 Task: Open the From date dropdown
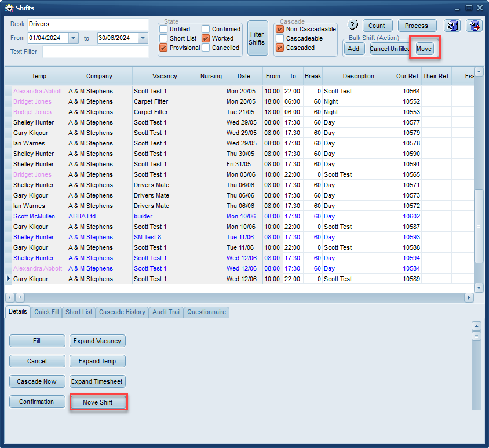(x=73, y=38)
